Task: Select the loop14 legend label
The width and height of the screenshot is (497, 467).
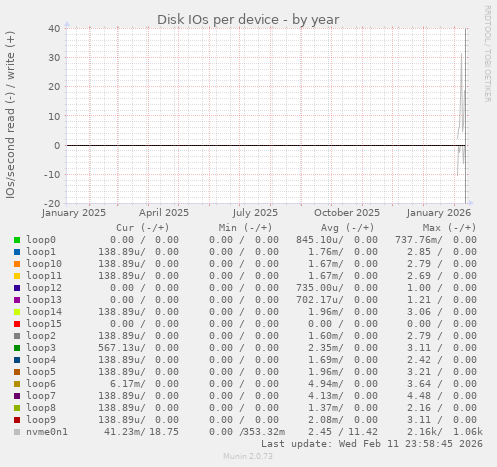Action: pyautogui.click(x=44, y=312)
